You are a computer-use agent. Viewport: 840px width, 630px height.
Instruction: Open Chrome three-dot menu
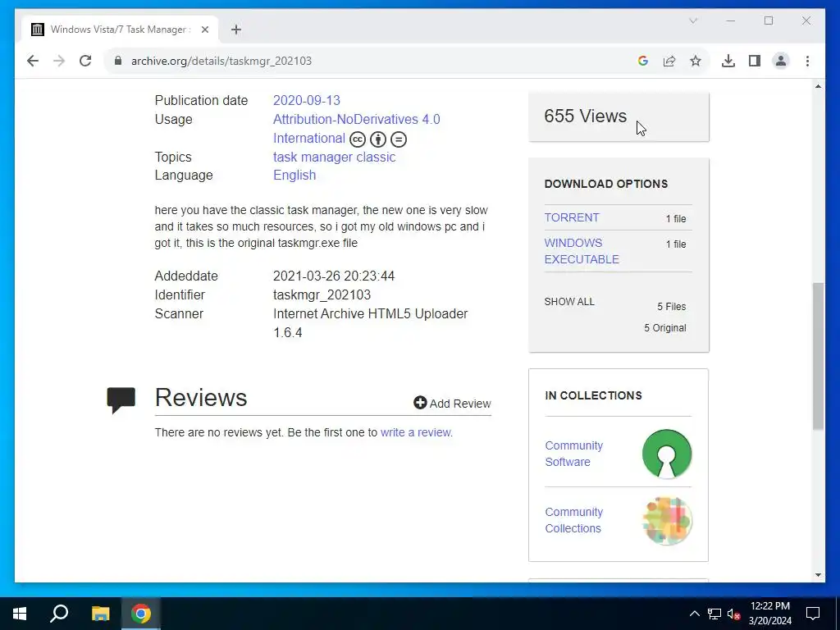click(807, 61)
